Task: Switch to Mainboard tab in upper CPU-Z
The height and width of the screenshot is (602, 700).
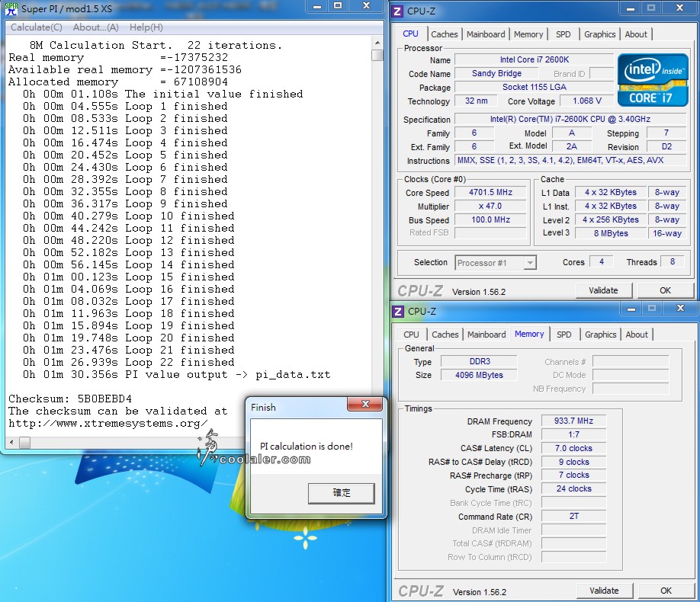Action: click(486, 34)
